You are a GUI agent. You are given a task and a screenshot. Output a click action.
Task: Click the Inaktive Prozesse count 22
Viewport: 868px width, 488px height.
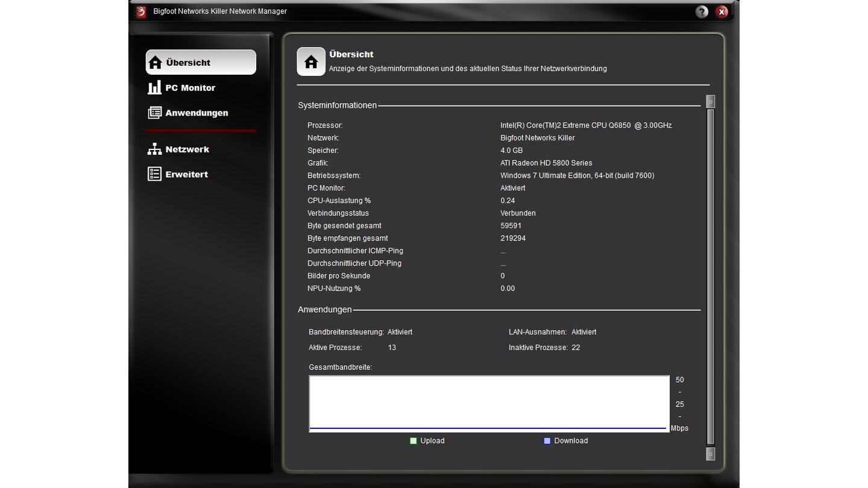[576, 348]
